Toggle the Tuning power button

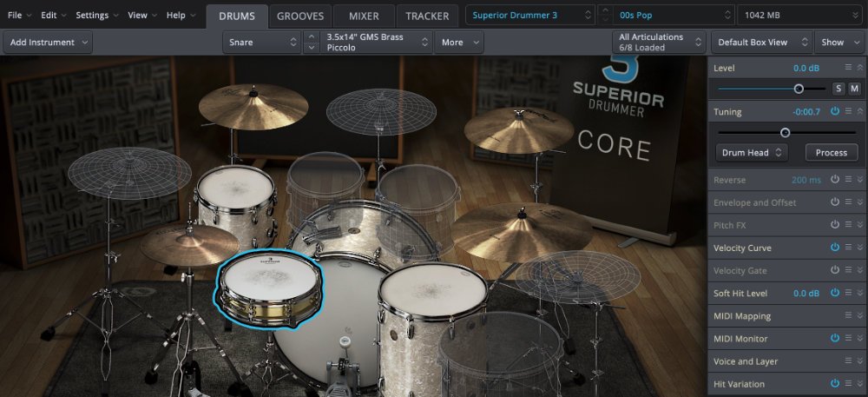pyautogui.click(x=835, y=111)
